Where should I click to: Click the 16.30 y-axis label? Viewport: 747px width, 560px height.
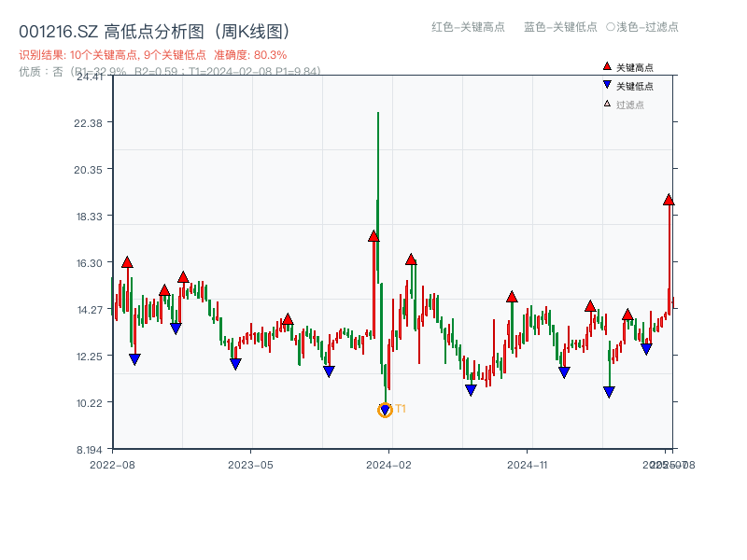pyautogui.click(x=89, y=263)
